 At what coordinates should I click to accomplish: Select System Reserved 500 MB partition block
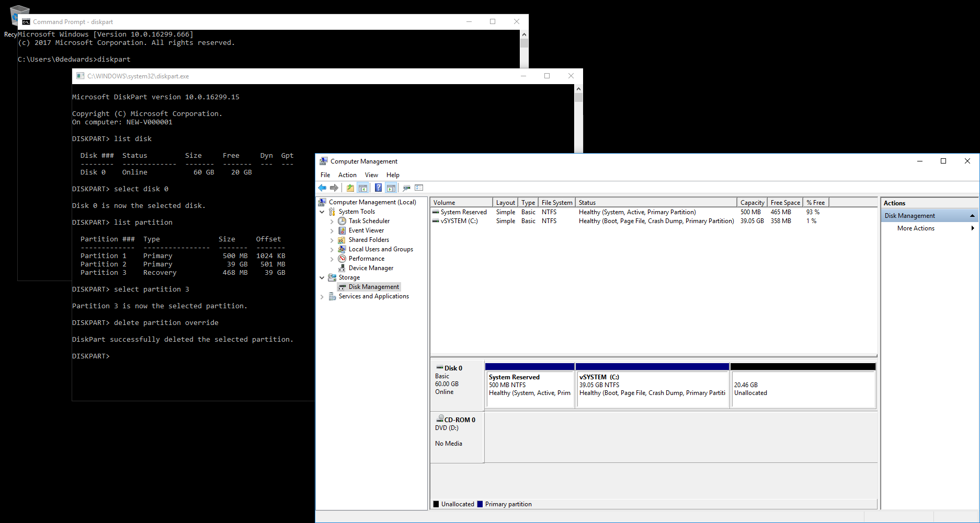(x=530, y=386)
